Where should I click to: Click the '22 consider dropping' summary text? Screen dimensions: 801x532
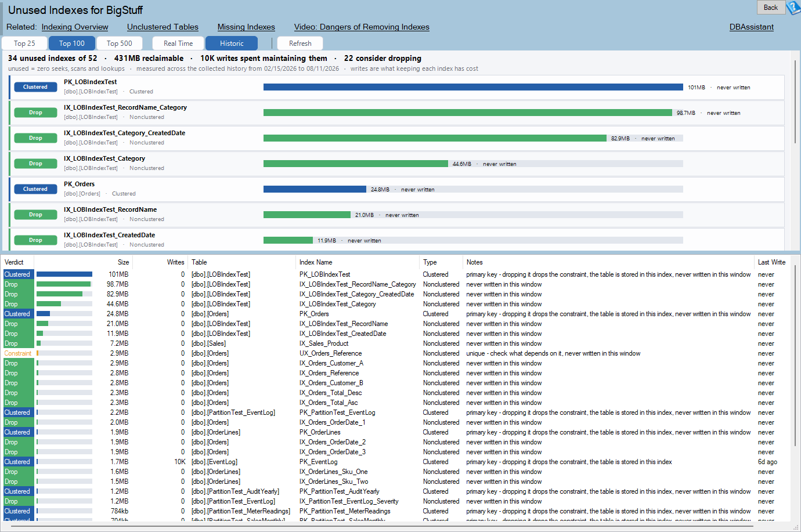pos(383,58)
